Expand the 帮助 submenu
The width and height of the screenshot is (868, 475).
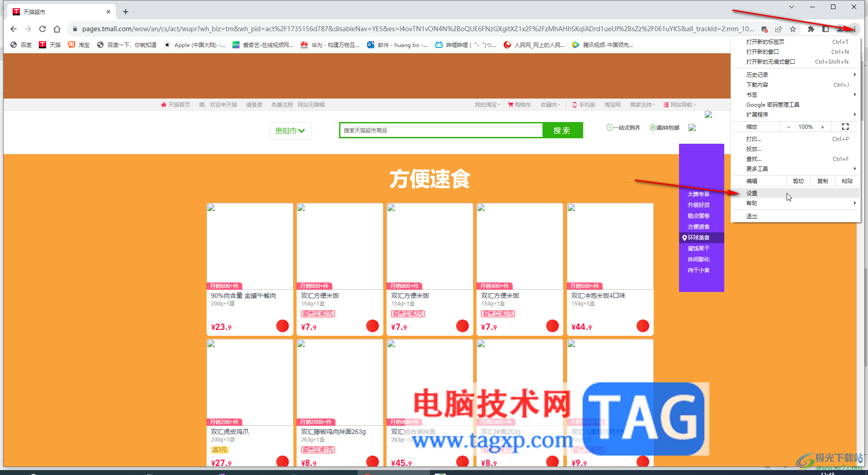click(796, 203)
